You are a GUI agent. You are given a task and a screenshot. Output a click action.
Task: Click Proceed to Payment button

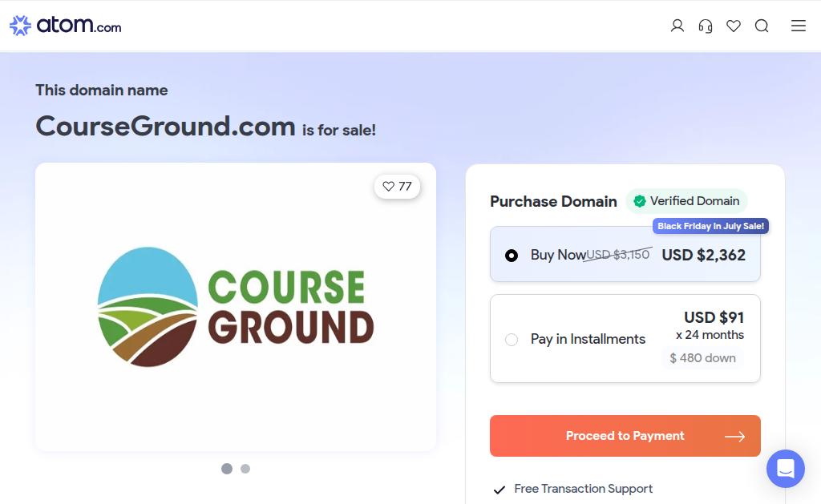pyautogui.click(x=625, y=436)
